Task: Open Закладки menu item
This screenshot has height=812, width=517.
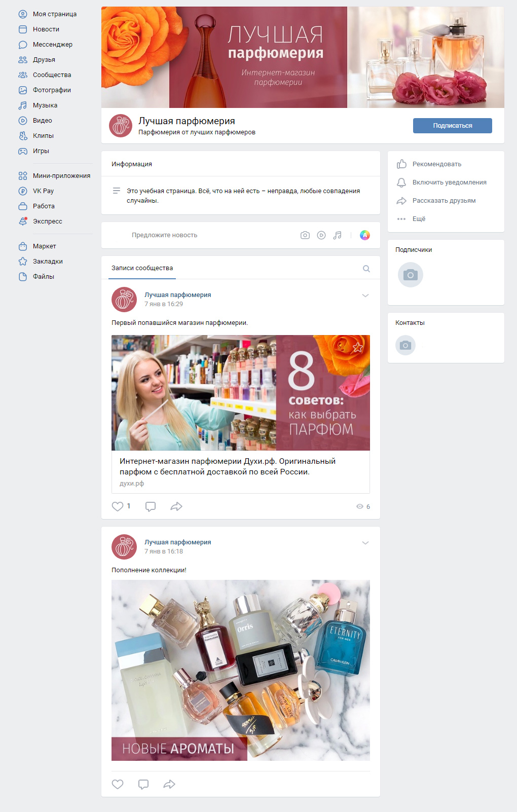Action: [x=48, y=262]
